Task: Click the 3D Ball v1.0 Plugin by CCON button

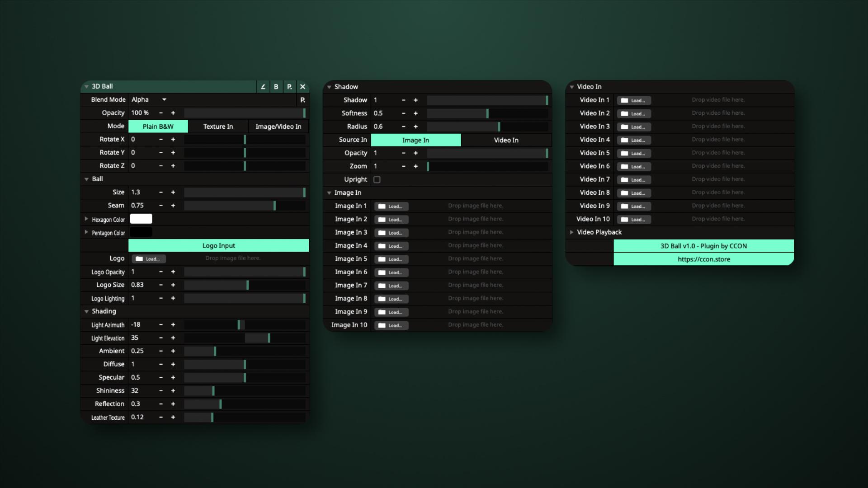Action: [x=704, y=246]
